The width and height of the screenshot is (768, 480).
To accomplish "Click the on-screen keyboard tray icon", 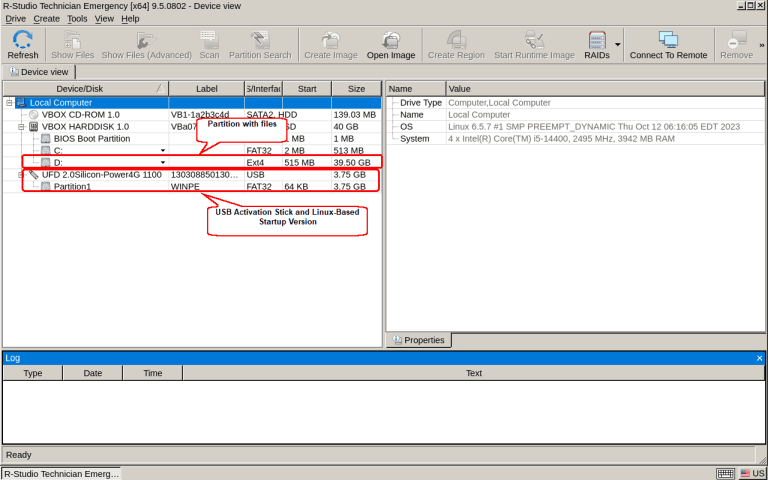I will (726, 473).
